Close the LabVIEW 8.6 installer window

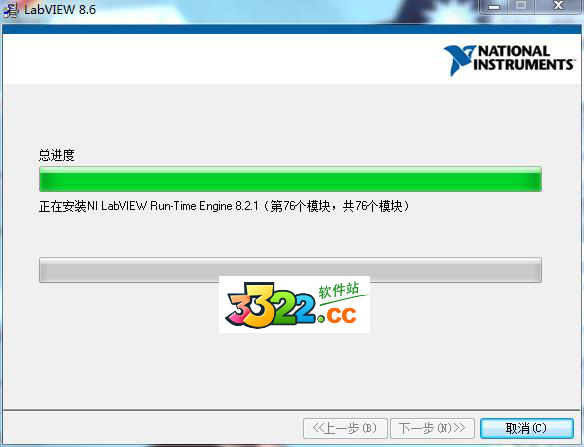pos(558,6)
